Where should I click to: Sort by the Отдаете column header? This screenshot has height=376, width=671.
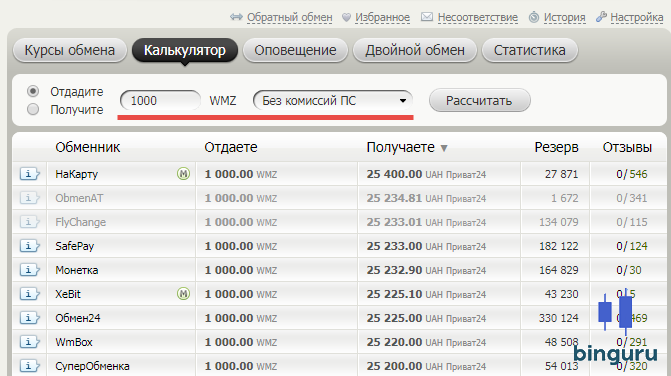point(231,147)
